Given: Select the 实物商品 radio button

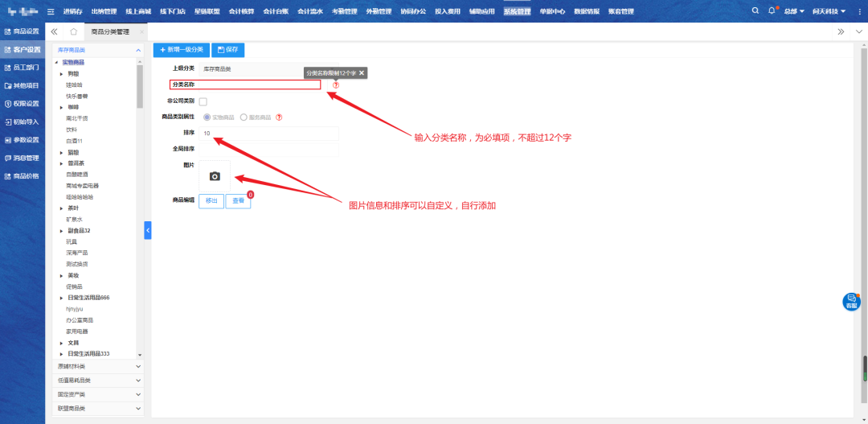Looking at the screenshot, I should pos(207,117).
